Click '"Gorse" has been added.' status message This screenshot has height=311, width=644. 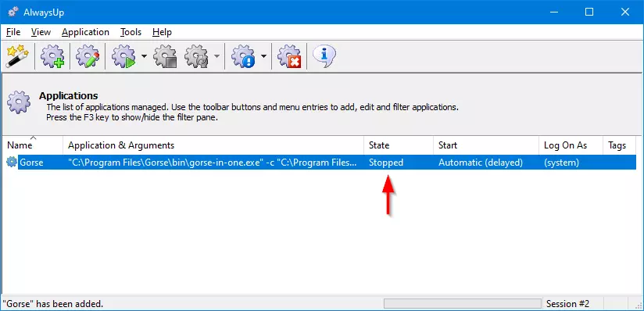(53, 304)
